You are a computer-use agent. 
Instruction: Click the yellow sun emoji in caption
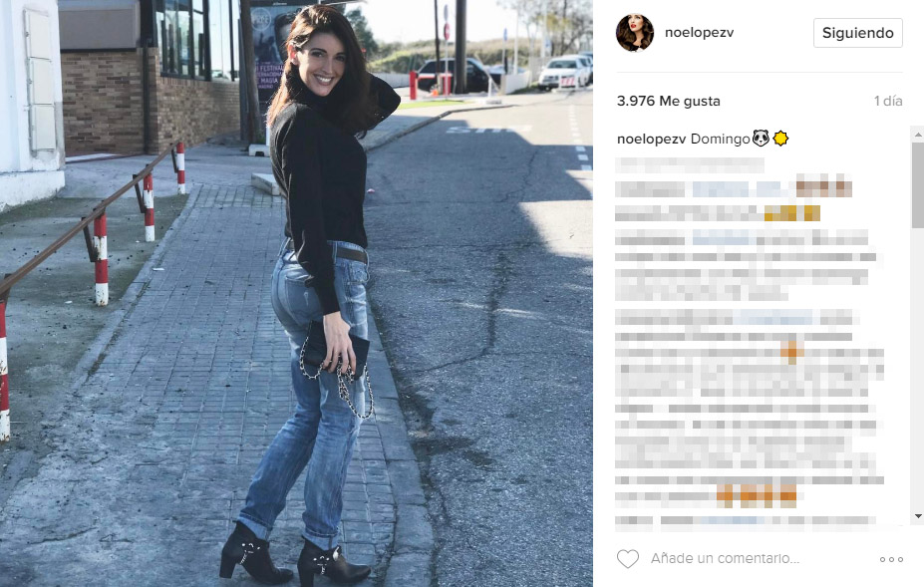(780, 139)
